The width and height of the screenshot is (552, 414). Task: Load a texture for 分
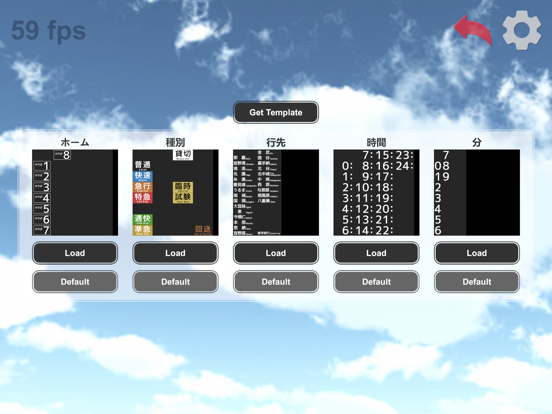477,253
